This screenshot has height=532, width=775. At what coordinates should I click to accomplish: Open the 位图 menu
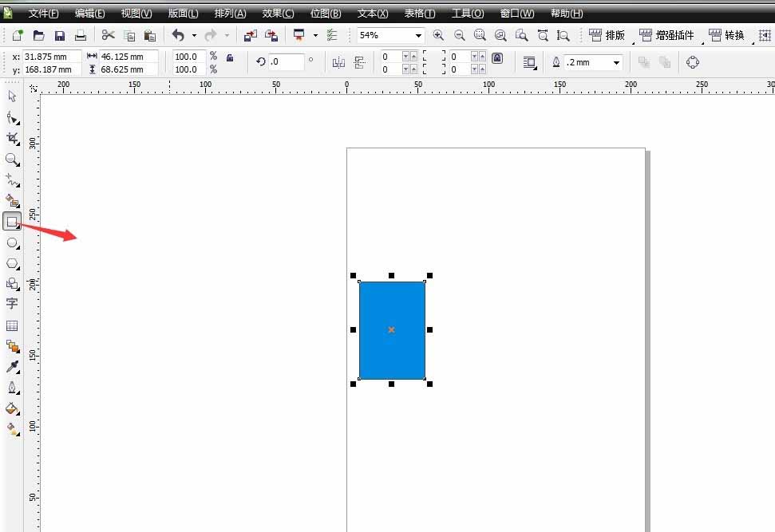324,13
